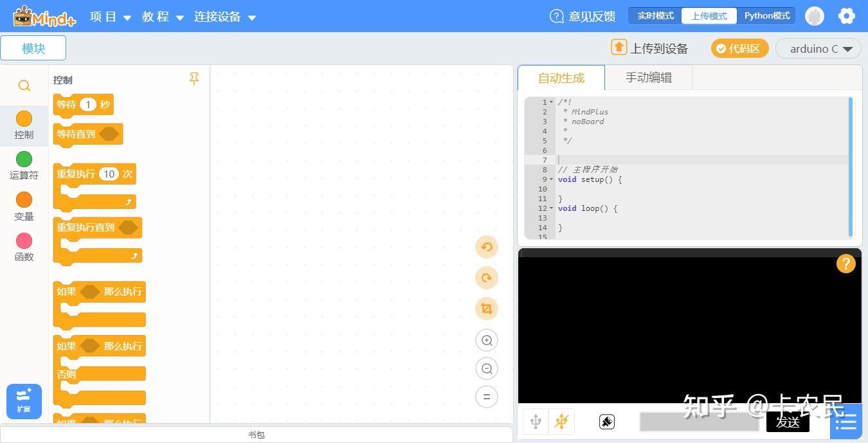This screenshot has width=868, height=443.
Task: Open the arduino C device dropdown
Action: [818, 48]
